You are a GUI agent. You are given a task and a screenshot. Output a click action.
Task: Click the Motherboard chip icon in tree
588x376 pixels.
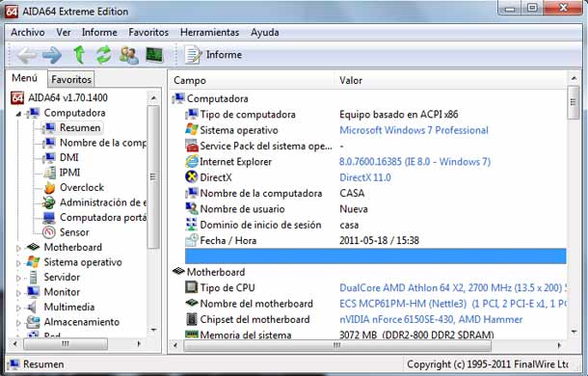pyautogui.click(x=33, y=247)
